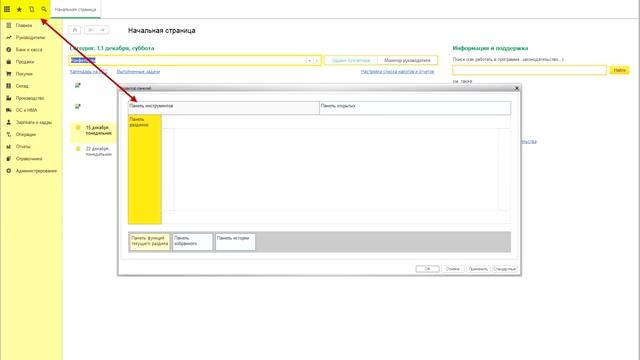Open the Выполненные задачи link
Viewport: 640px width, 360px height.
coord(138,72)
